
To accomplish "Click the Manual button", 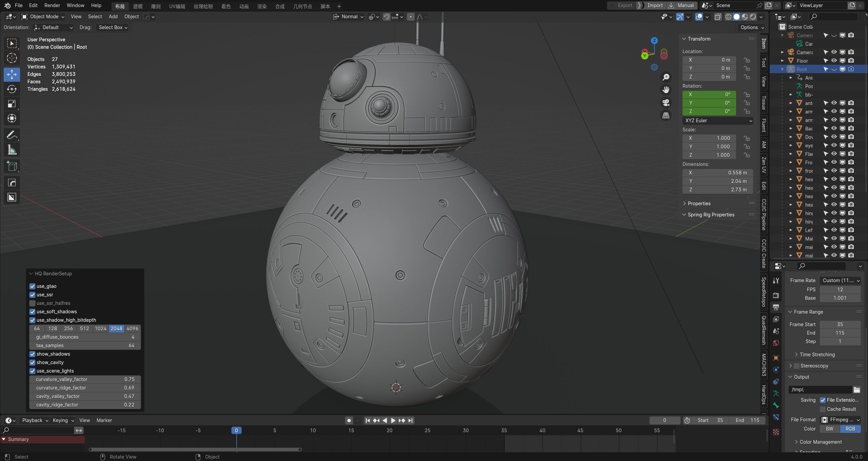I will coord(682,5).
